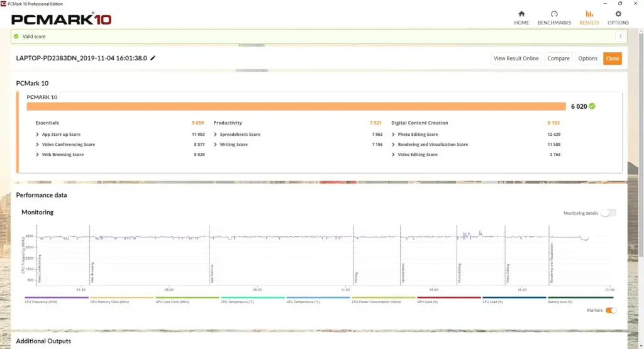Toggle GPU Load (%) legend series
The height and width of the screenshot is (349, 644).
click(x=449, y=300)
